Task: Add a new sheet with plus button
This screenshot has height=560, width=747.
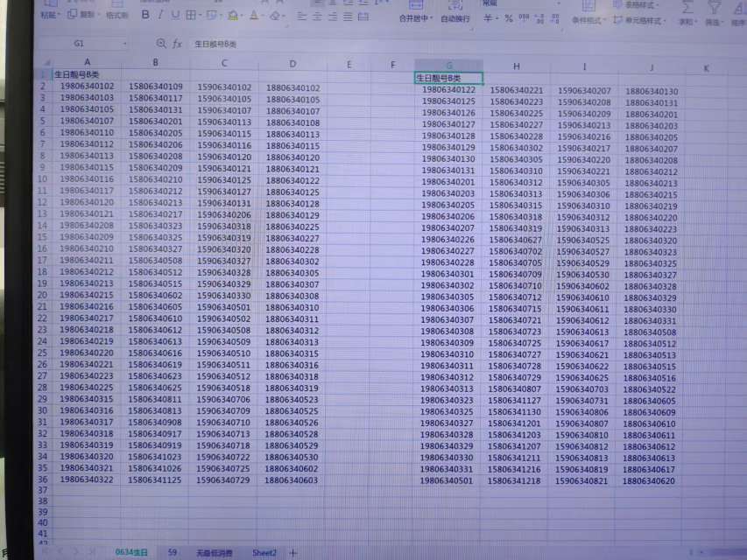Action: [x=292, y=553]
